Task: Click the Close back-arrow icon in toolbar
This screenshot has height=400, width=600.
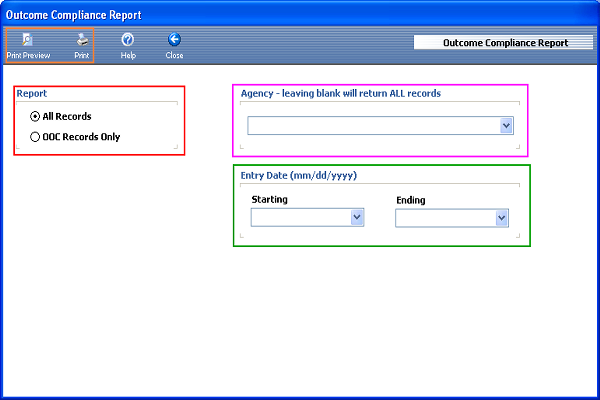Action: pos(174,40)
